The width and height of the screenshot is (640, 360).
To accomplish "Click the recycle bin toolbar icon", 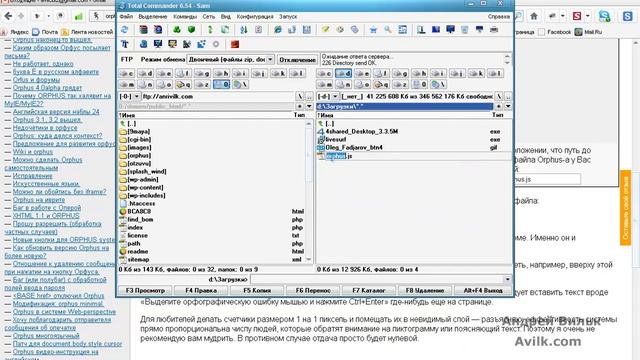I will click(x=464, y=30).
